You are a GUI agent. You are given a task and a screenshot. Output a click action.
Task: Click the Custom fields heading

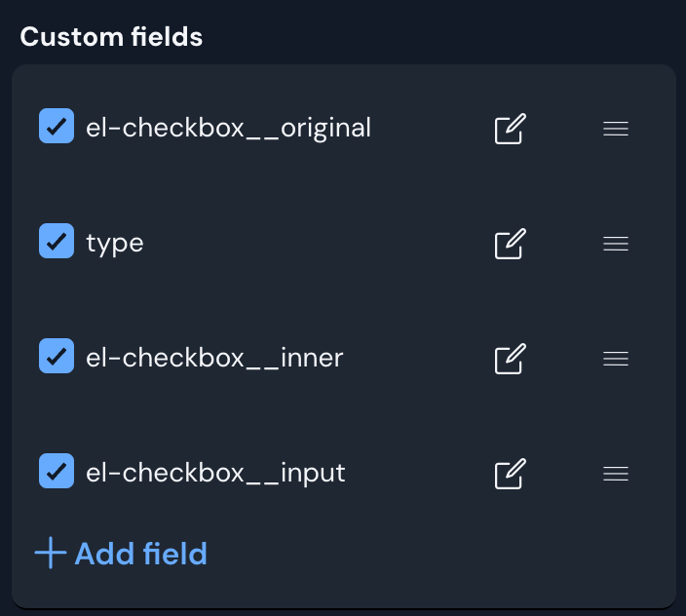pyautogui.click(x=111, y=37)
